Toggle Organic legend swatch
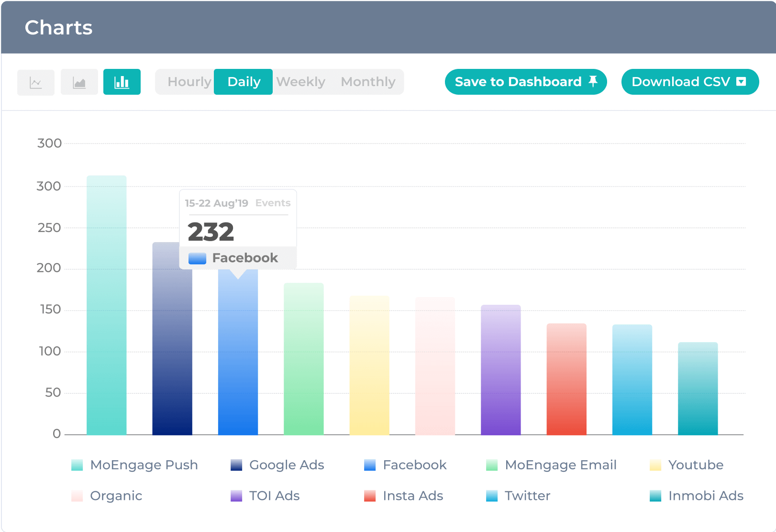776x532 pixels. [77, 496]
